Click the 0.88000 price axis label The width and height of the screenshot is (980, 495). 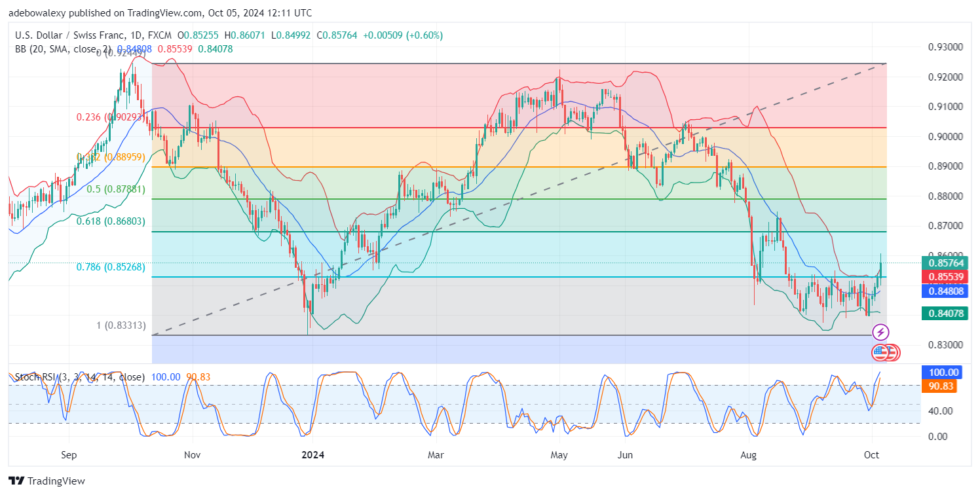[946, 196]
